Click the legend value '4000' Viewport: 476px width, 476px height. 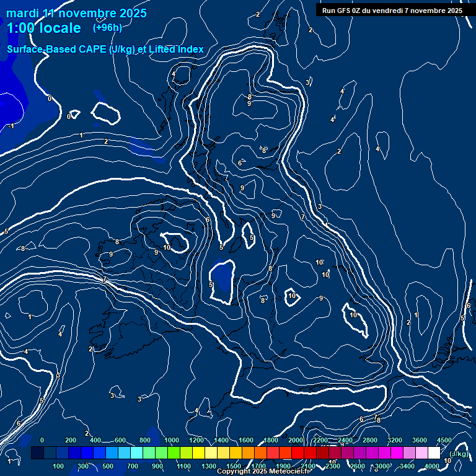click(431, 466)
